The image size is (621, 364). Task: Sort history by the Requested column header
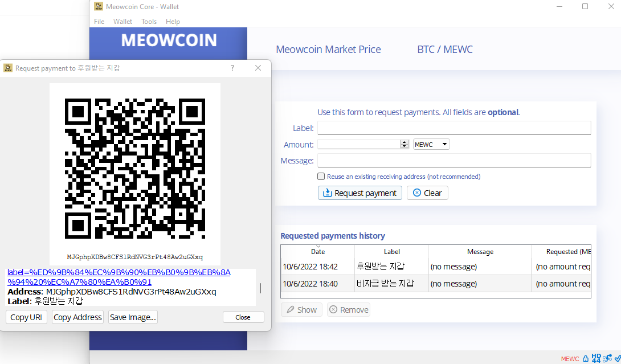coord(561,252)
